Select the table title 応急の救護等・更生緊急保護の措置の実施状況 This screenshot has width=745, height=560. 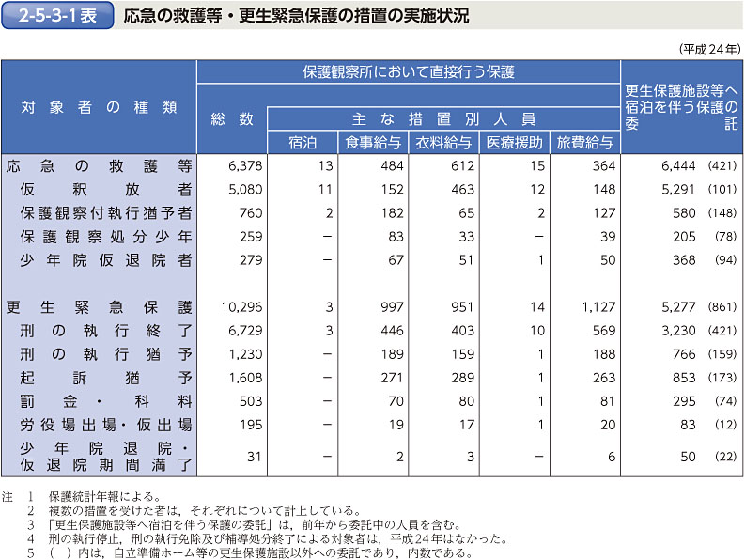(296, 16)
